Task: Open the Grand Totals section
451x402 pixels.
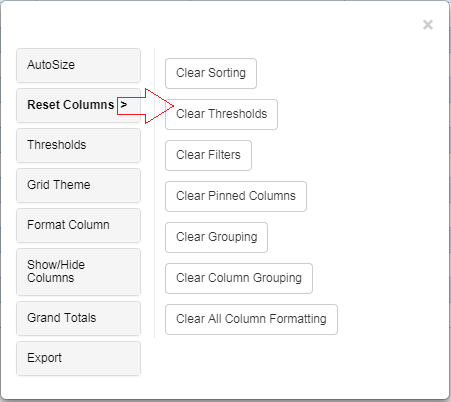Action: [x=78, y=318]
